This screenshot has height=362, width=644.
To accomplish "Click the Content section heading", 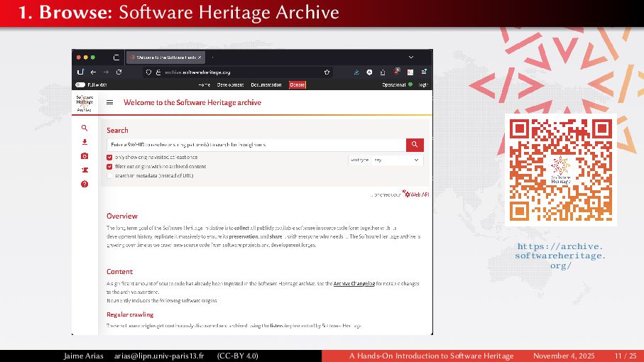I will [x=119, y=272].
